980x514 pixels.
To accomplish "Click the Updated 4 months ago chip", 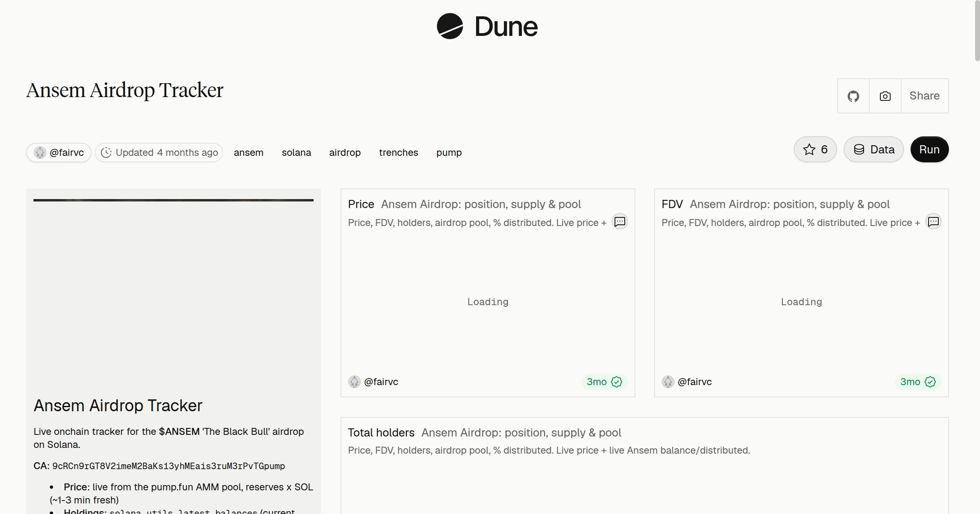I will 159,153.
